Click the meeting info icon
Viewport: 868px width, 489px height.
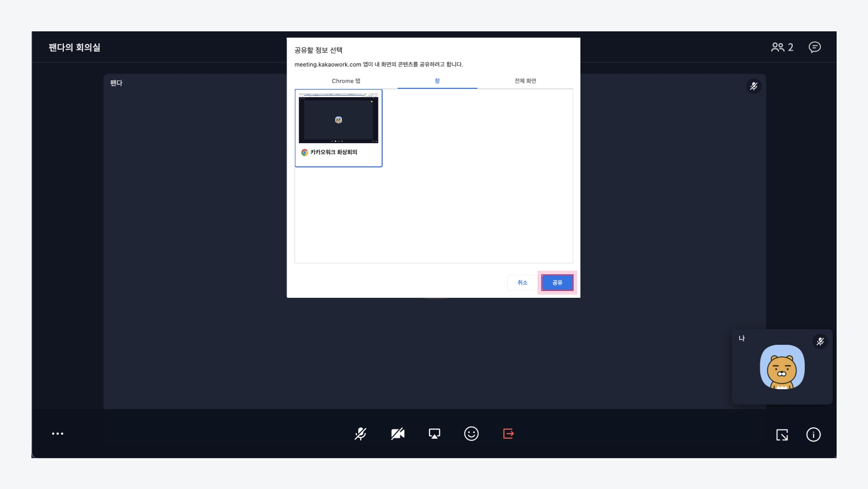pos(813,435)
